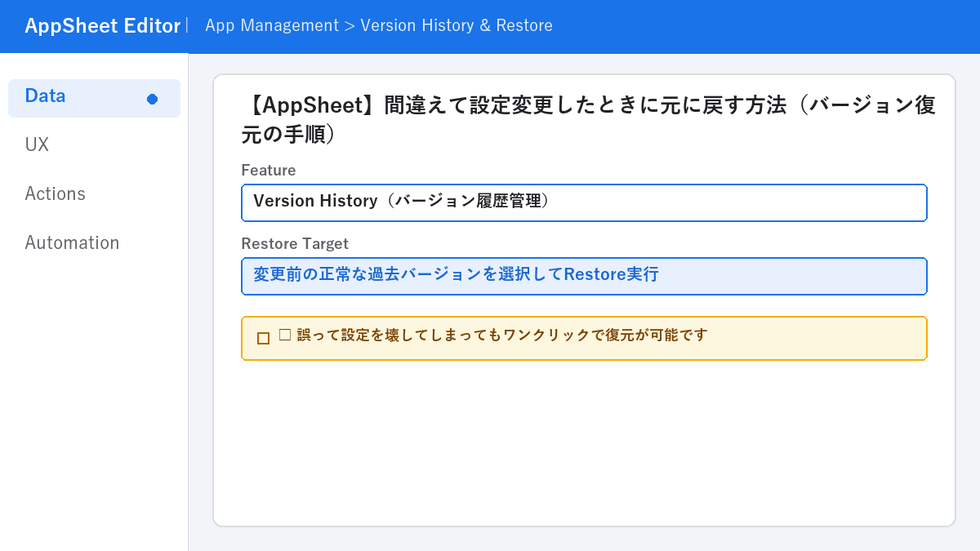This screenshot has width=980, height=551.
Task: Click the "Restore Target" label
Action: point(295,243)
